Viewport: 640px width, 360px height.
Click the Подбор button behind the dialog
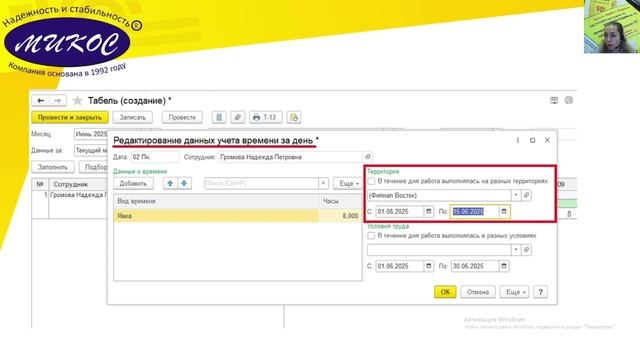pos(93,167)
